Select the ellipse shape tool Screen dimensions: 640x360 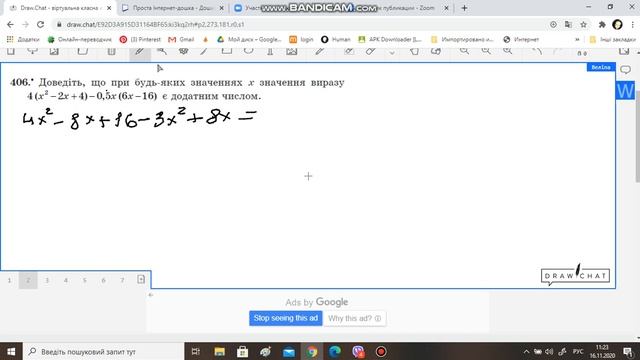pos(248,51)
